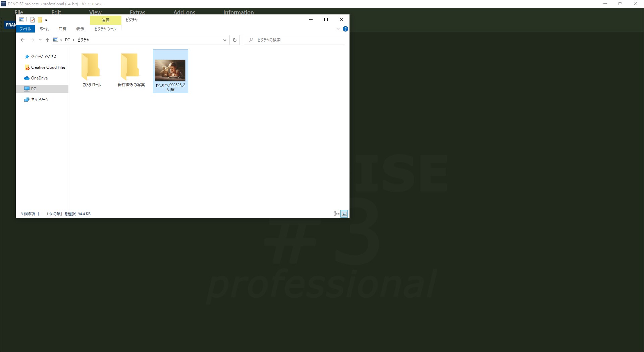Open the Edit menu in DENOISE
The width and height of the screenshot is (644, 352).
[56, 12]
